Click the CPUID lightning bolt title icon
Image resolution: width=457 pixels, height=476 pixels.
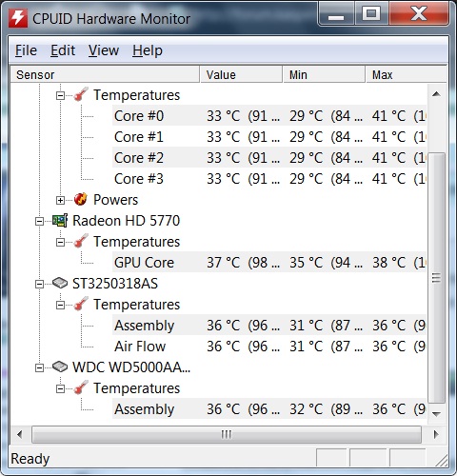click(17, 18)
